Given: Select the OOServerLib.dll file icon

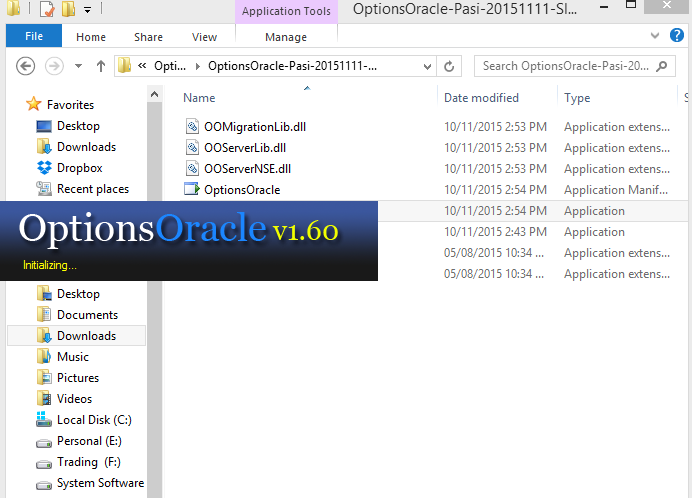Looking at the screenshot, I should click(x=192, y=147).
